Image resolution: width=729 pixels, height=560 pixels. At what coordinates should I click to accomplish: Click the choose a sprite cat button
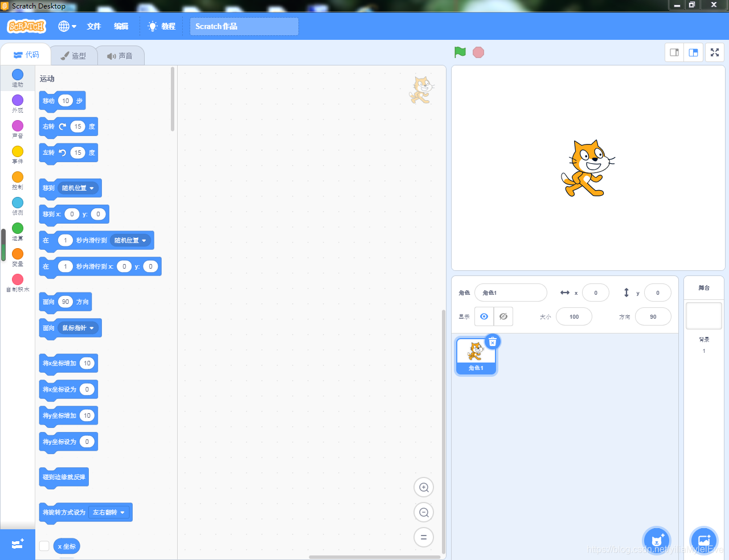tap(657, 540)
